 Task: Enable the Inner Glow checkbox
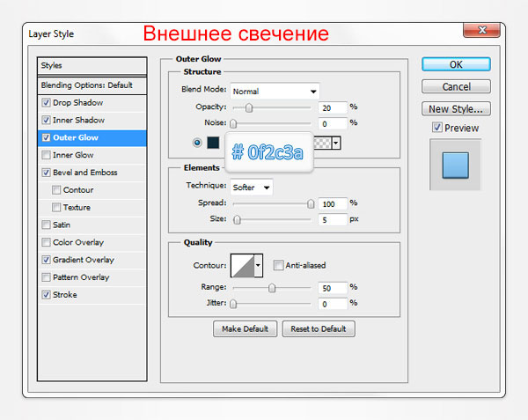[x=46, y=155]
